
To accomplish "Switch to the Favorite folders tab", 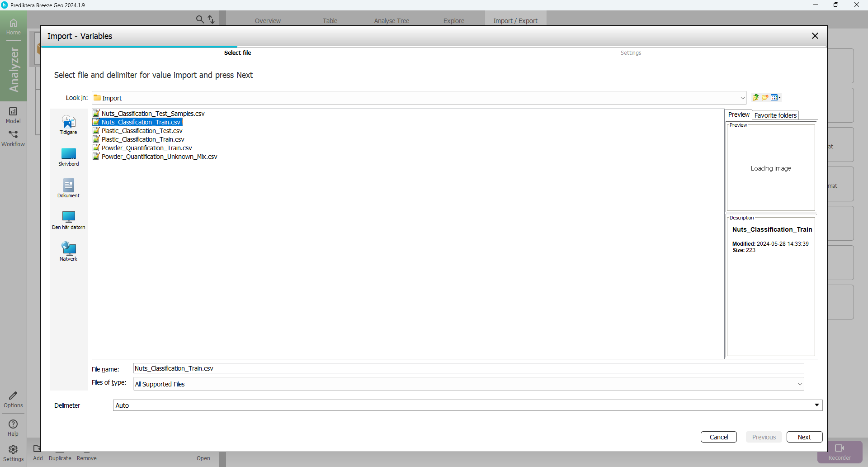I will tap(775, 115).
